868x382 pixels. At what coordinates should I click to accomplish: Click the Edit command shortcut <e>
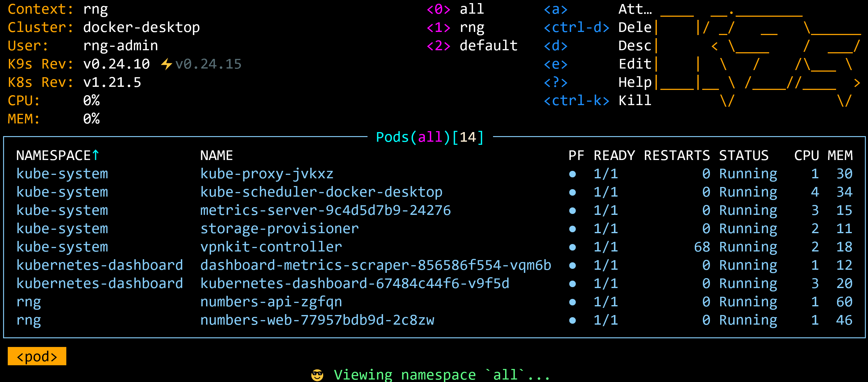coord(556,64)
